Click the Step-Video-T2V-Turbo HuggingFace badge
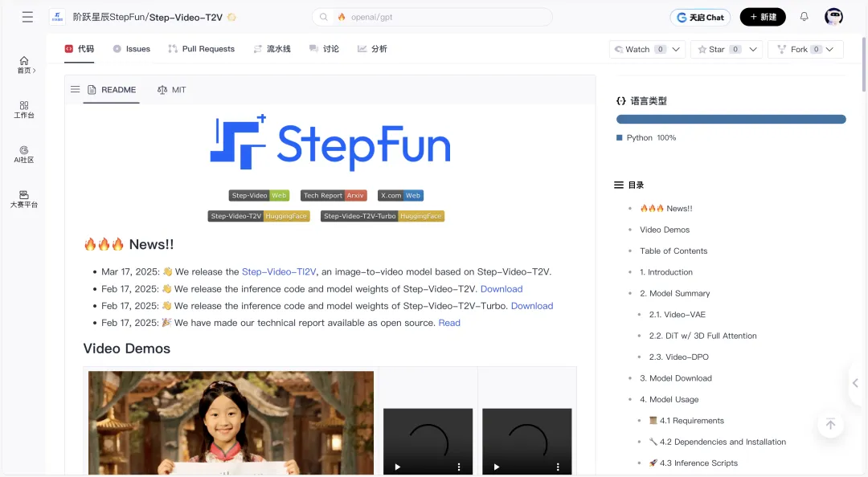868x477 pixels. [383, 216]
